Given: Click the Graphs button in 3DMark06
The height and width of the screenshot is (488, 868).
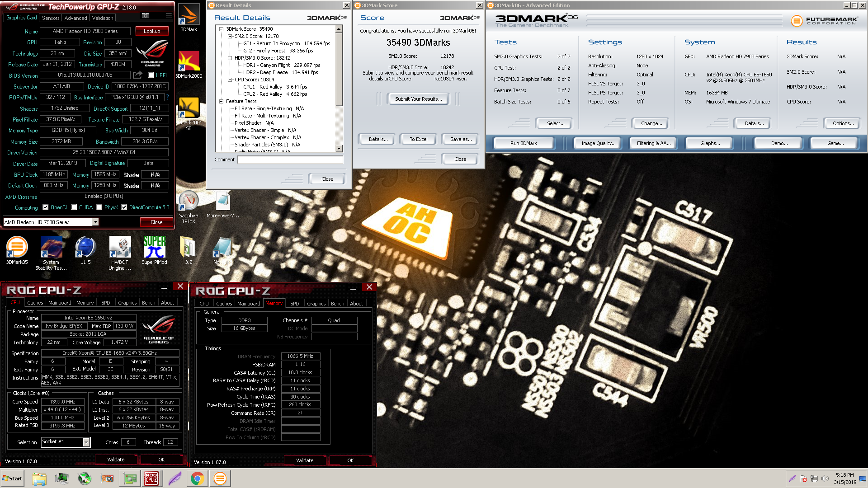Looking at the screenshot, I should [710, 143].
